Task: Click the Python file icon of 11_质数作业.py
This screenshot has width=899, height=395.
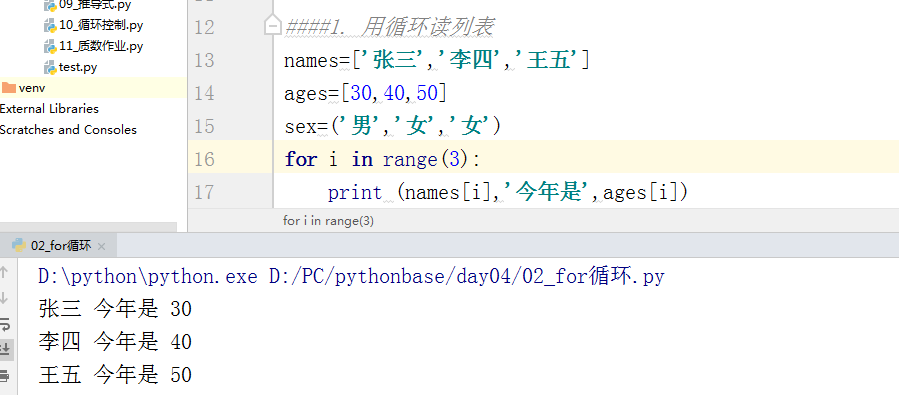Action: click(x=50, y=46)
